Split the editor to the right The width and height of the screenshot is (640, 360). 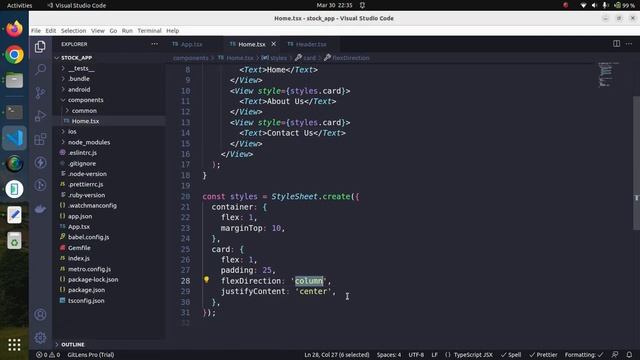tap(616, 44)
